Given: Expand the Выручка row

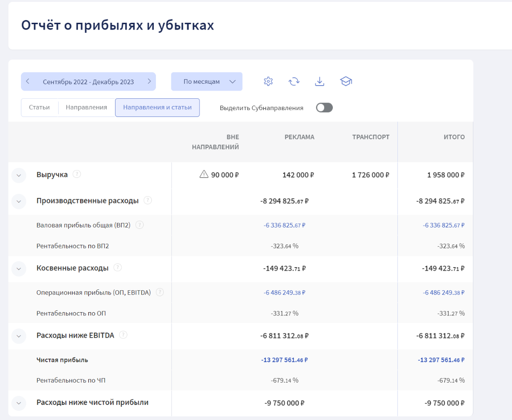Looking at the screenshot, I should (19, 175).
